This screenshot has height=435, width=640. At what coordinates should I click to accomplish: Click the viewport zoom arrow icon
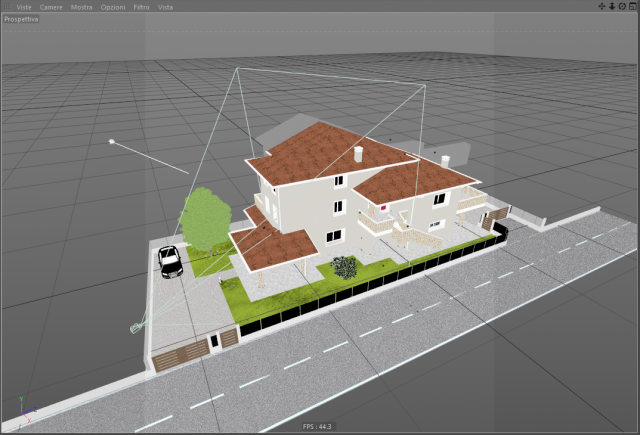(612, 6)
